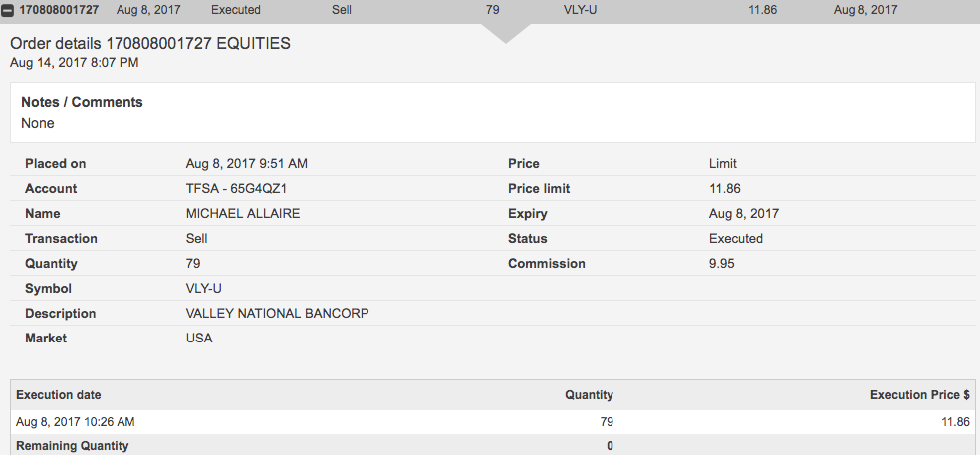The height and width of the screenshot is (455, 980).
Task: Click the Notes / Comments heading
Action: pyautogui.click(x=82, y=102)
